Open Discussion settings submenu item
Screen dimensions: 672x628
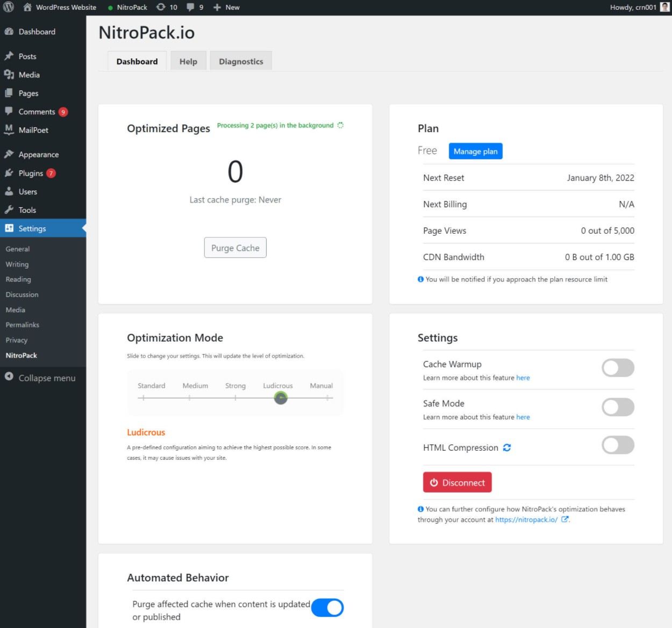(x=22, y=294)
